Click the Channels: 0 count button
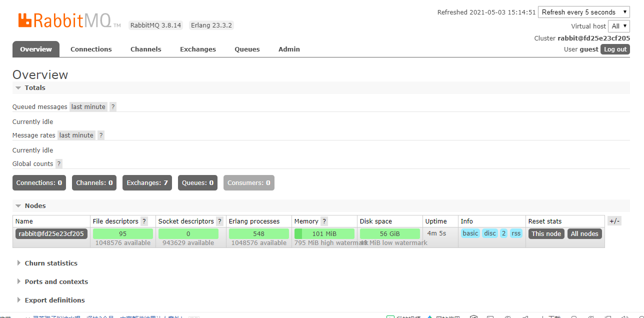The width and height of the screenshot is (644, 318). tap(94, 182)
